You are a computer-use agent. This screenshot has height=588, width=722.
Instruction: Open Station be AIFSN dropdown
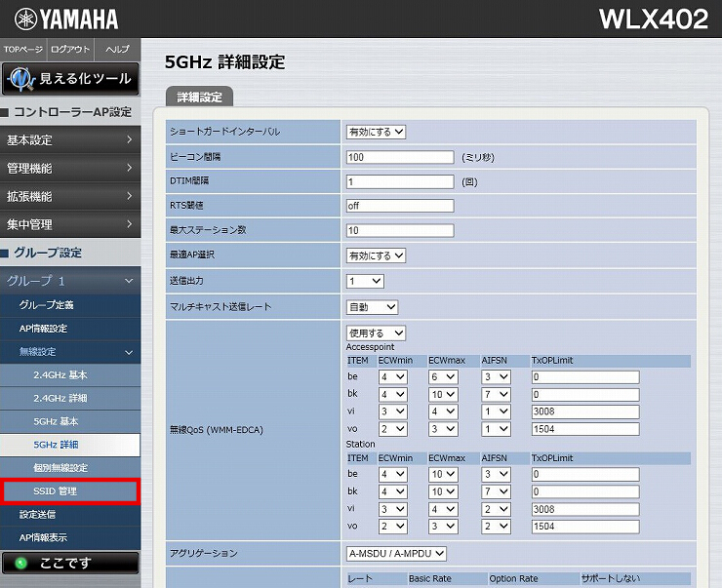pyautogui.click(x=496, y=474)
